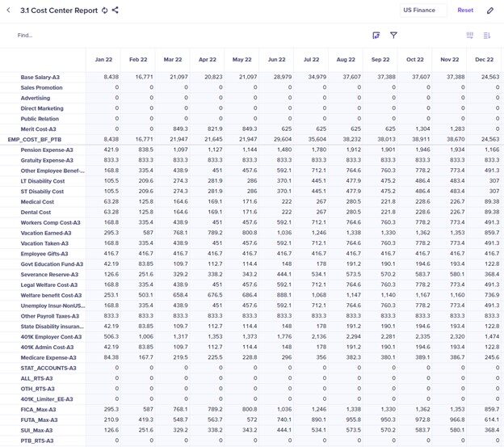Select the Apr 22 column header
504x447 pixels.
click(x=208, y=60)
